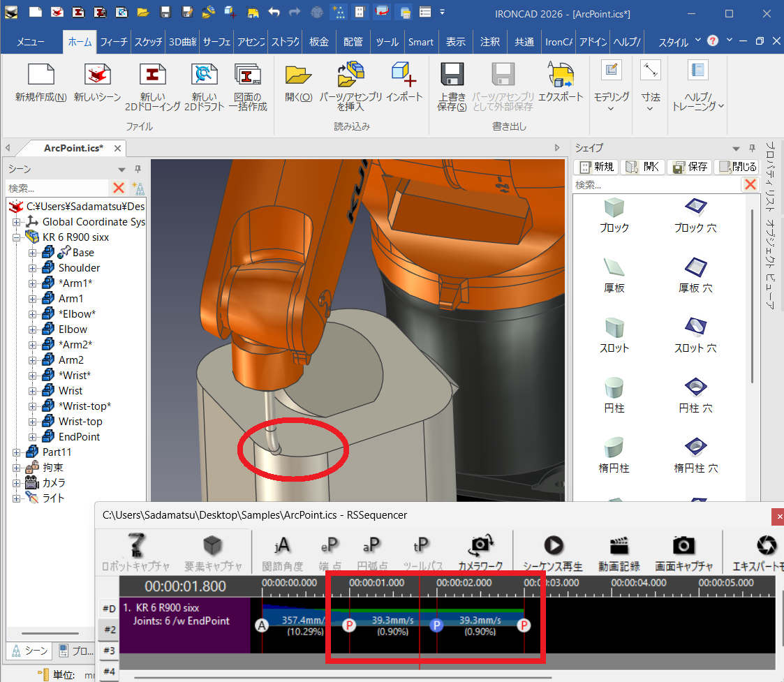Click 開く button in シェイプ panel
Screen dimensions: 784x682
(642, 167)
